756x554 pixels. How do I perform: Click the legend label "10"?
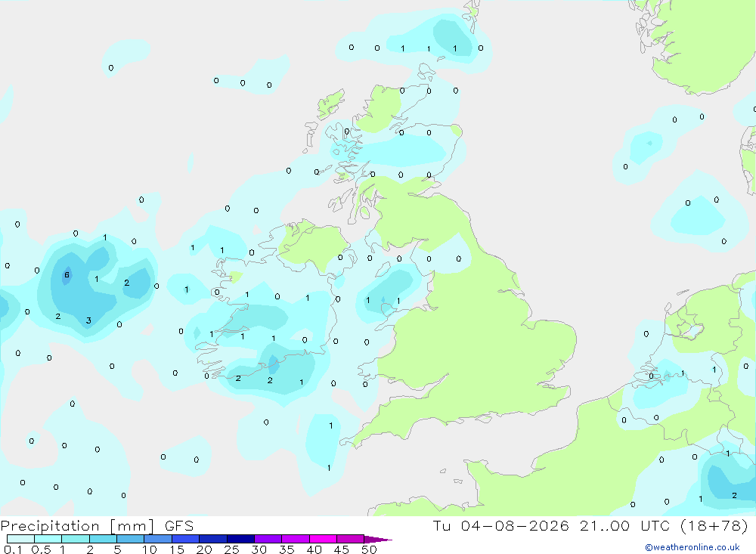(150, 549)
